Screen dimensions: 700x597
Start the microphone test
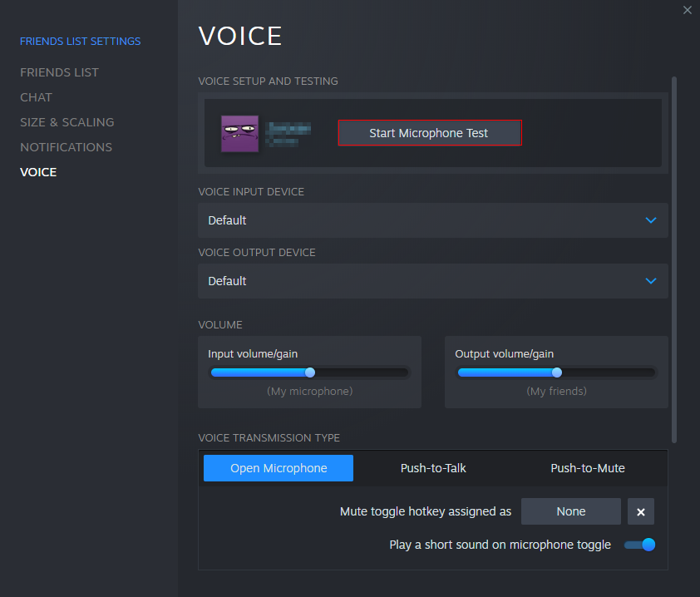coord(429,132)
